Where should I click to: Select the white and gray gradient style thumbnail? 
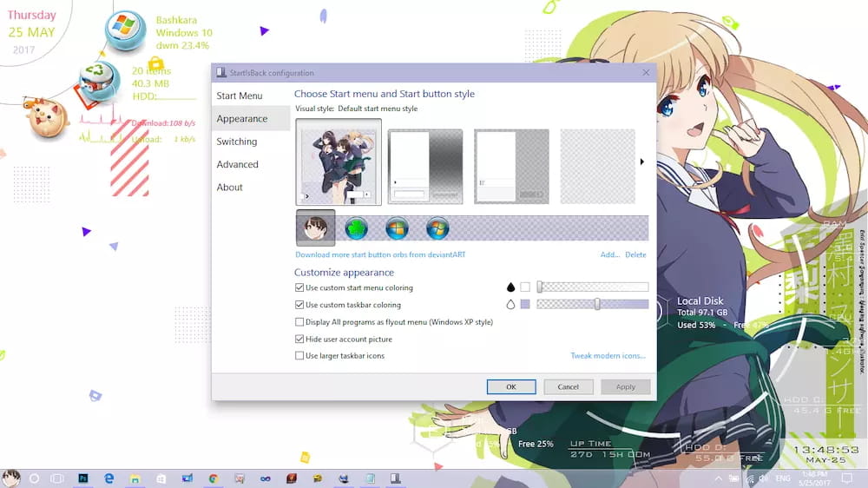[425, 166]
